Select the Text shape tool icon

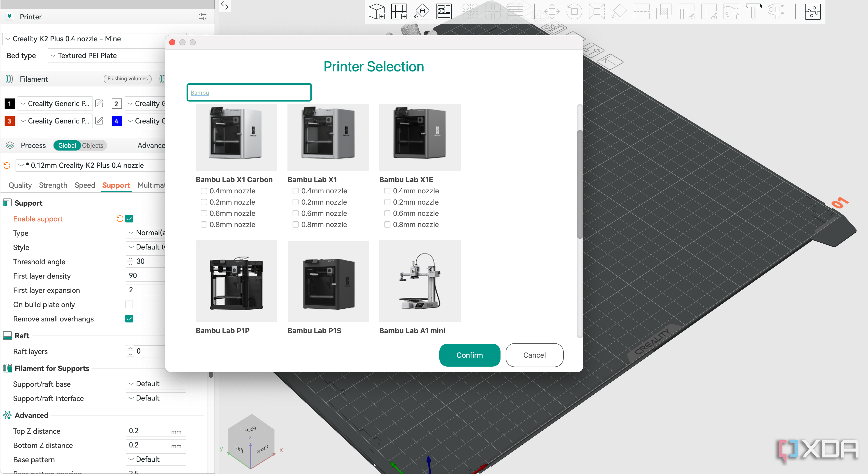coord(753,11)
